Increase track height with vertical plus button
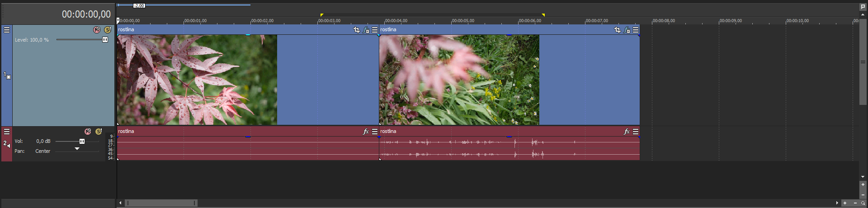 [x=863, y=184]
